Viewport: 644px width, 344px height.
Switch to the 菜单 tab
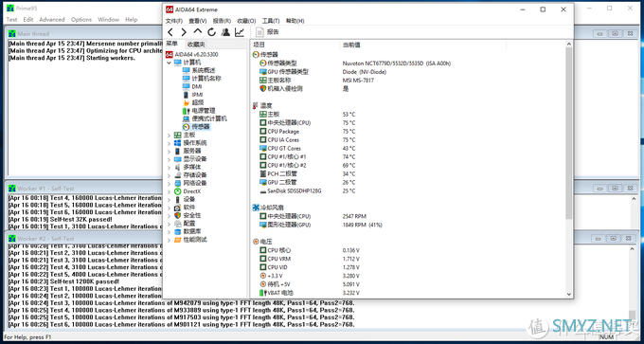point(171,44)
